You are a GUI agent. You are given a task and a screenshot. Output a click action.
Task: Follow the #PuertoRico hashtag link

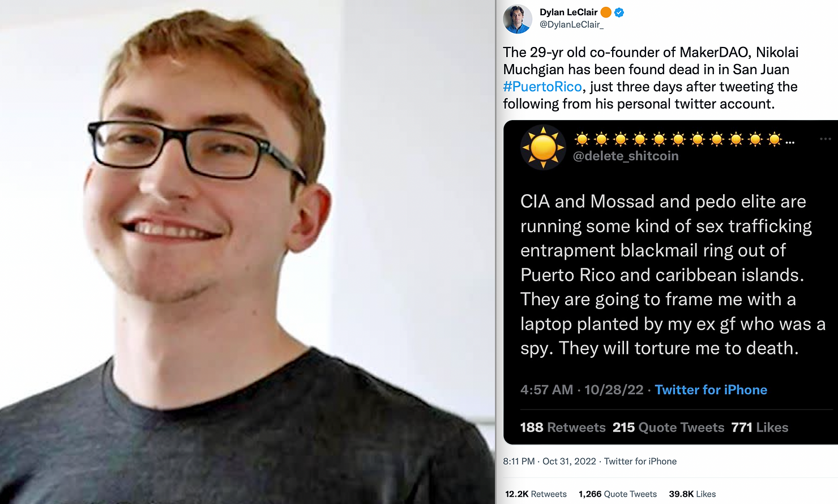[542, 87]
